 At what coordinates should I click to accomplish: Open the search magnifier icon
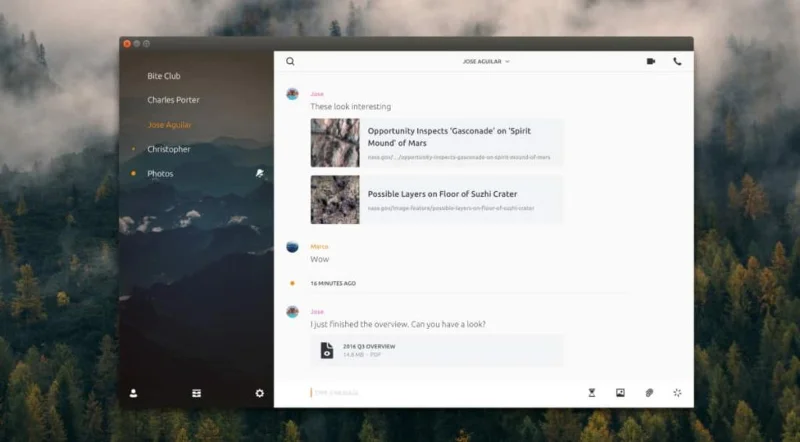click(290, 61)
